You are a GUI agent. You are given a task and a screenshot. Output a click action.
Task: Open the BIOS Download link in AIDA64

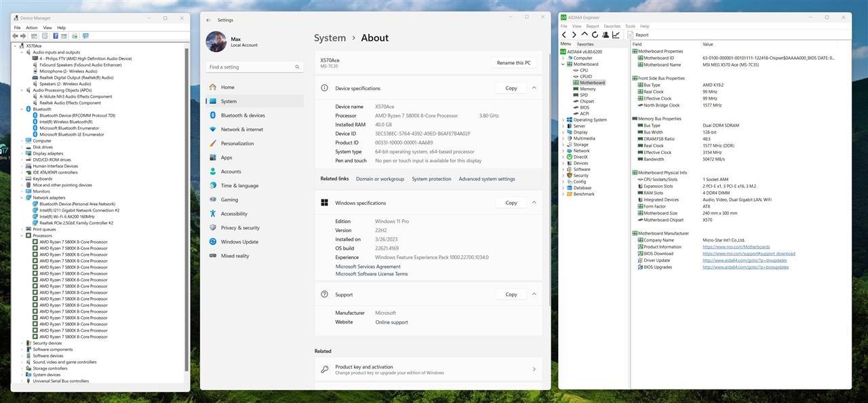pyautogui.click(x=749, y=254)
